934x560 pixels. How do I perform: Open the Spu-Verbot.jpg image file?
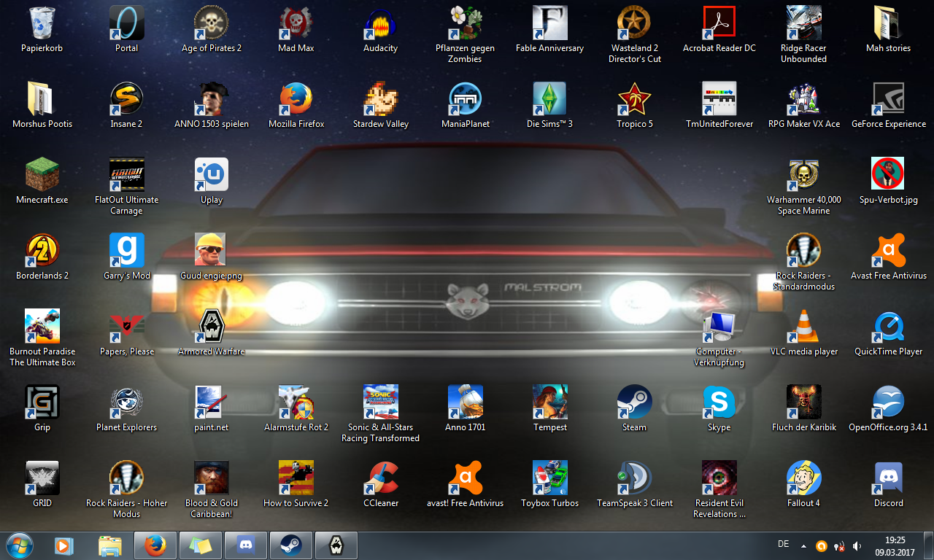click(889, 175)
